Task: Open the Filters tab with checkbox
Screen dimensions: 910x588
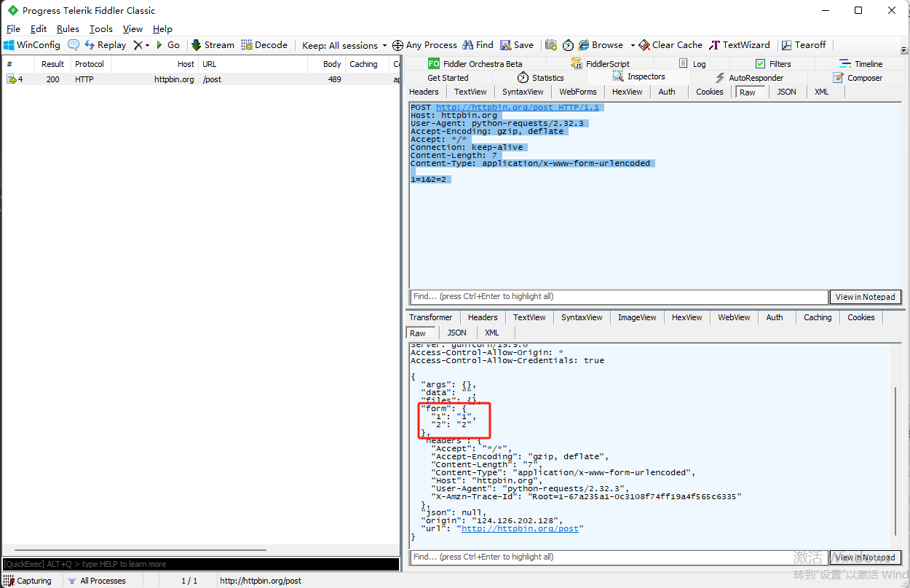Action: pos(773,64)
